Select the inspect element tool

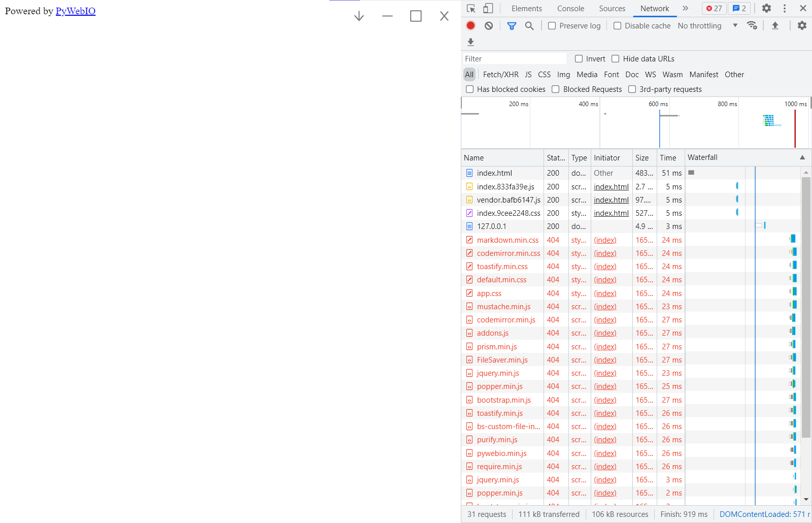pos(471,8)
